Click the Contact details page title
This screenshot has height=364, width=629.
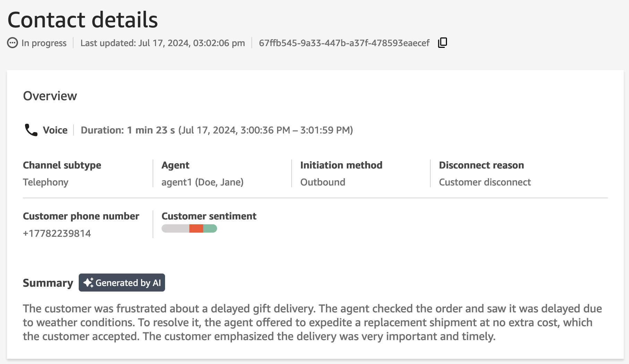pyautogui.click(x=83, y=20)
